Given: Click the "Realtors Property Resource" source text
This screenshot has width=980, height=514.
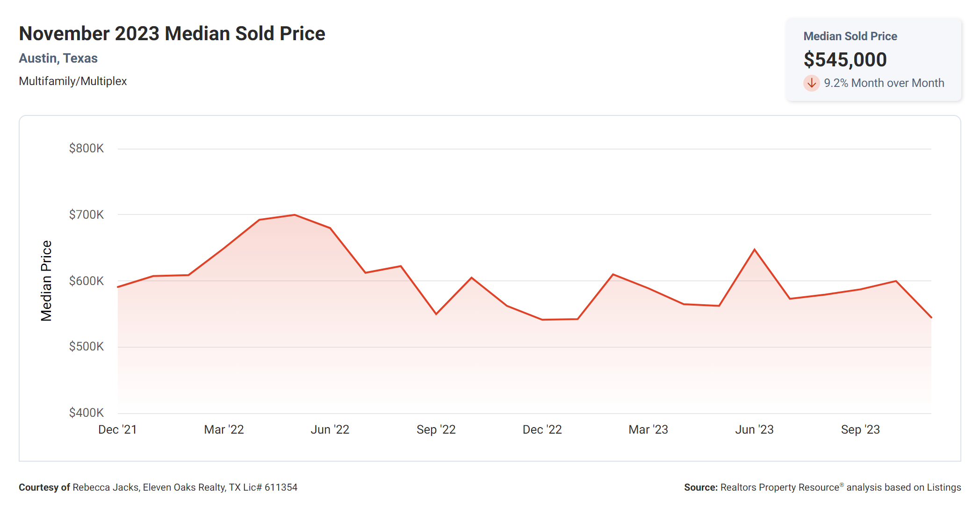Looking at the screenshot, I should 780,487.
